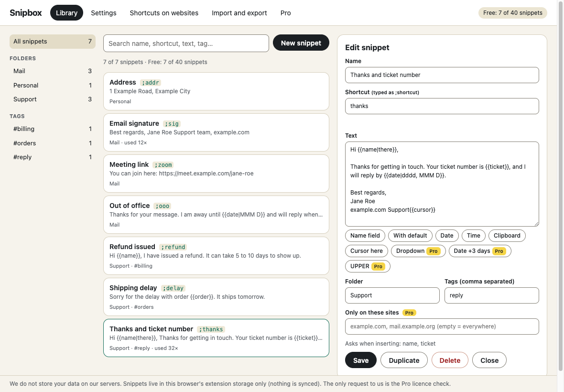Screen dimensions: 564x392
Task: Filter by Personal folder
Action: pos(53,85)
